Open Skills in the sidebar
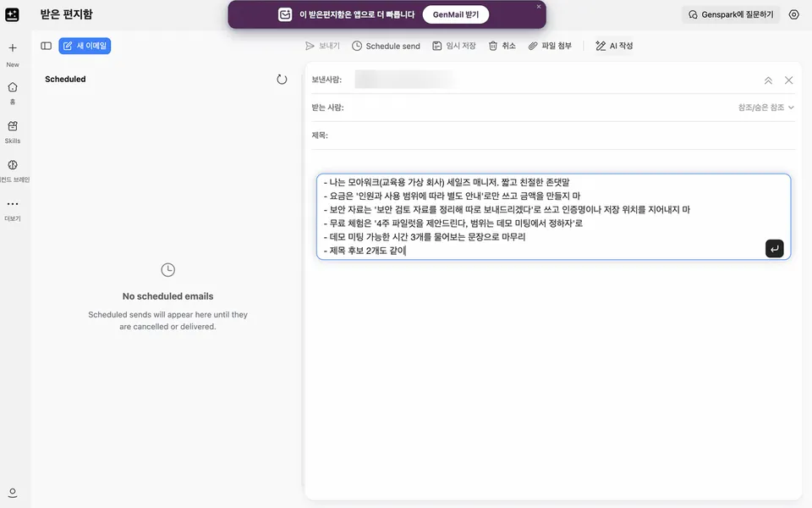This screenshot has height=508, width=812. 13,126
